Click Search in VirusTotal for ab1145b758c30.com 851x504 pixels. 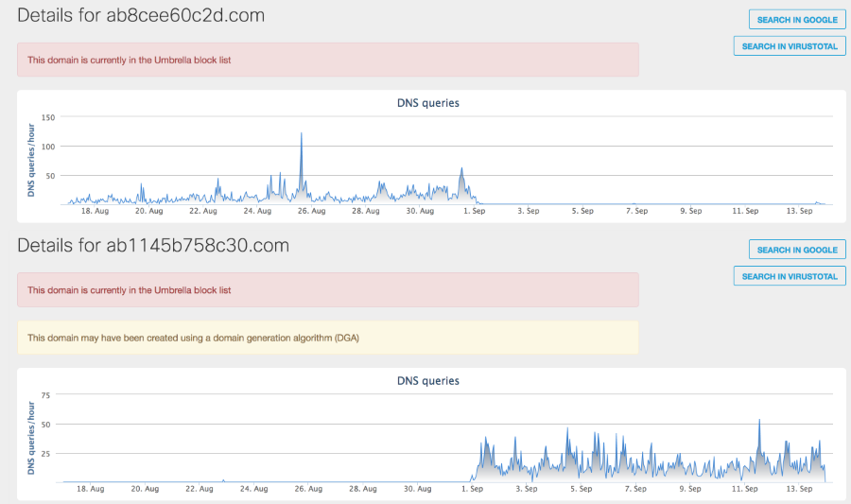tap(790, 276)
